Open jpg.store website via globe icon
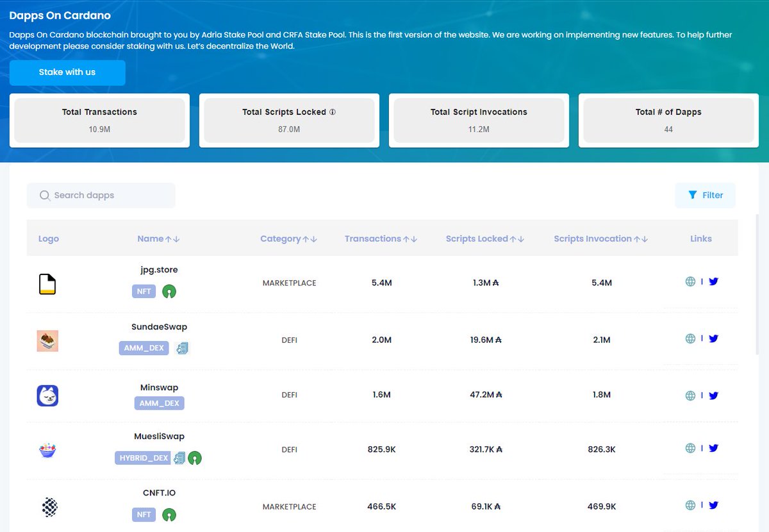 pyautogui.click(x=691, y=281)
